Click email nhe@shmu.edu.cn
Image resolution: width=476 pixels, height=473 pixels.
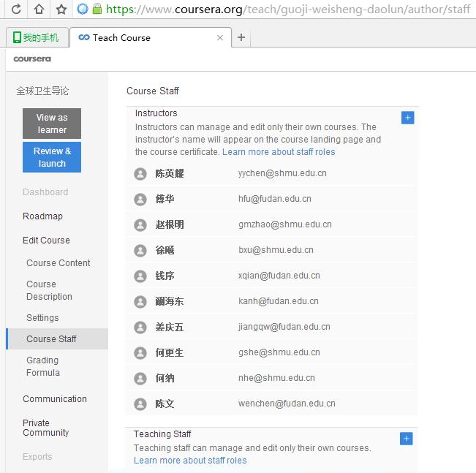coord(276,378)
